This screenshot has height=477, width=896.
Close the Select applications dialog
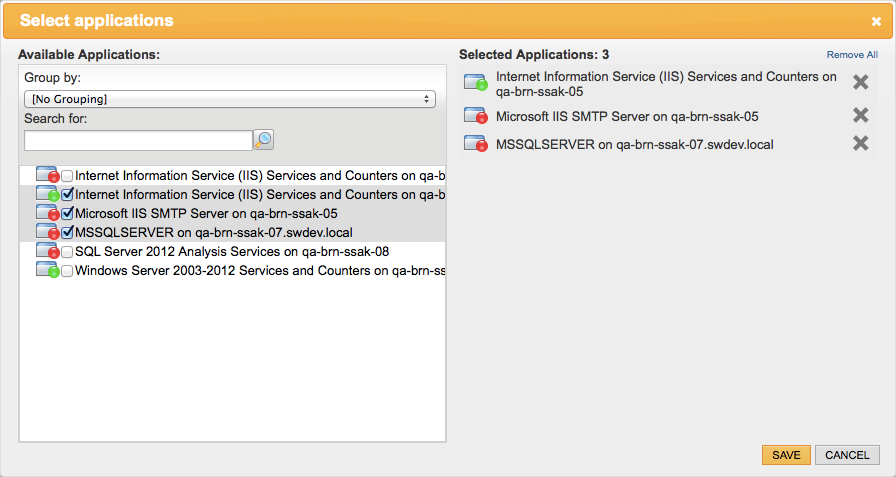(x=876, y=22)
